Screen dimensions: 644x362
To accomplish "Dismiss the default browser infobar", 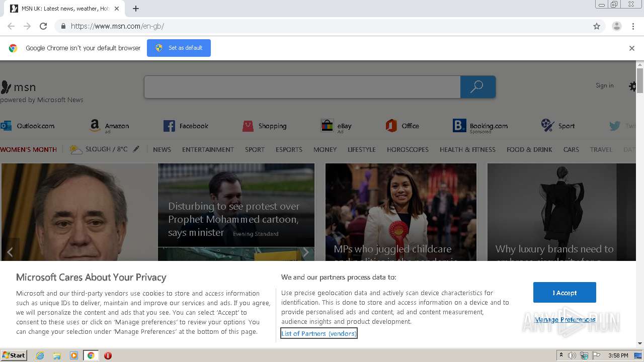I will [631, 48].
